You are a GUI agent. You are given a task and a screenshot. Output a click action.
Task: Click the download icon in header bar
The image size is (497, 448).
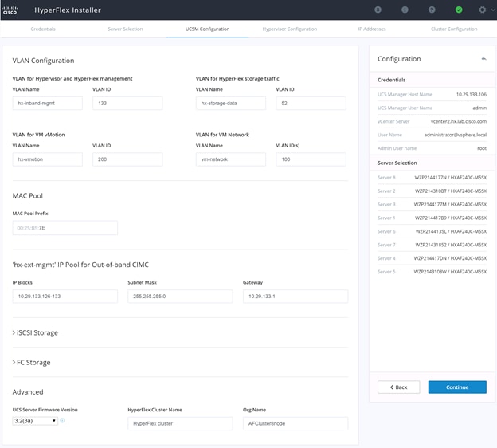(x=378, y=10)
